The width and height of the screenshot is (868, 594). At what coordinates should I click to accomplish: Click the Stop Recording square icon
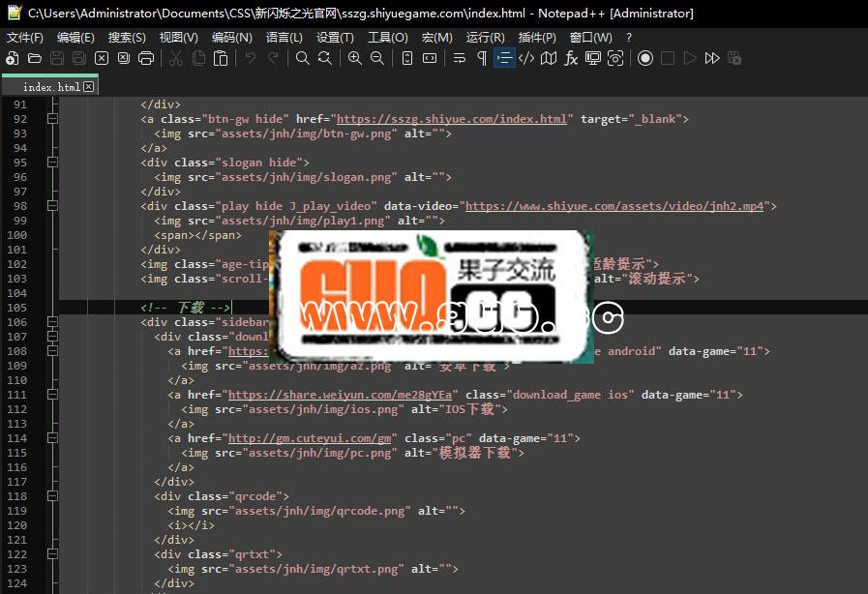coord(668,58)
